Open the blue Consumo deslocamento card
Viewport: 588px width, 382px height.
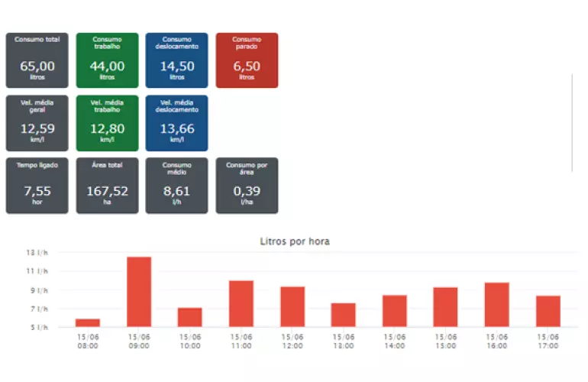(x=176, y=60)
